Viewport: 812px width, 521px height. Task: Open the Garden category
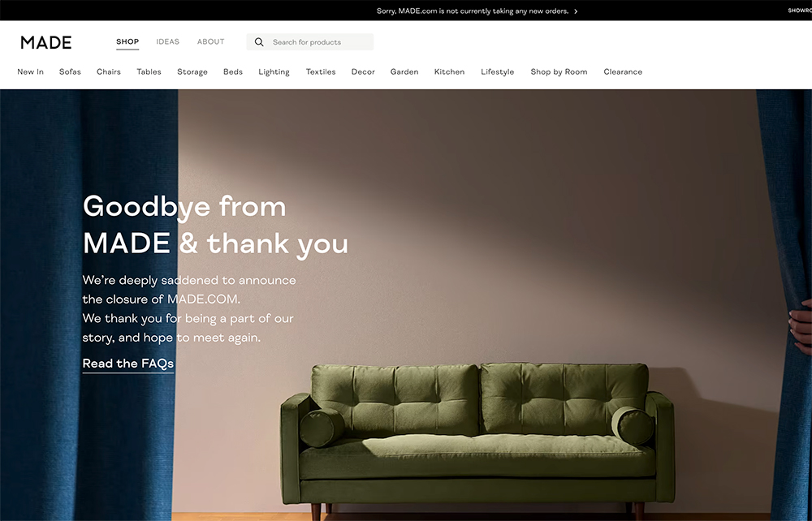[x=404, y=72]
